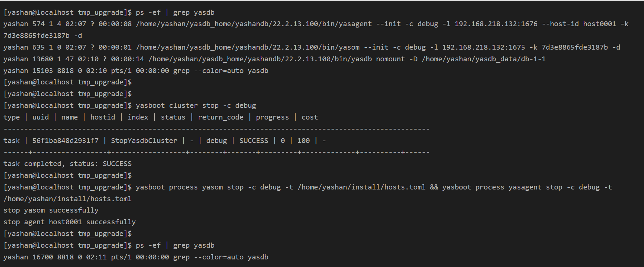The image size is (644, 267).
Task: Click the 'stop agent host0001 successfully' output
Action: [70, 222]
